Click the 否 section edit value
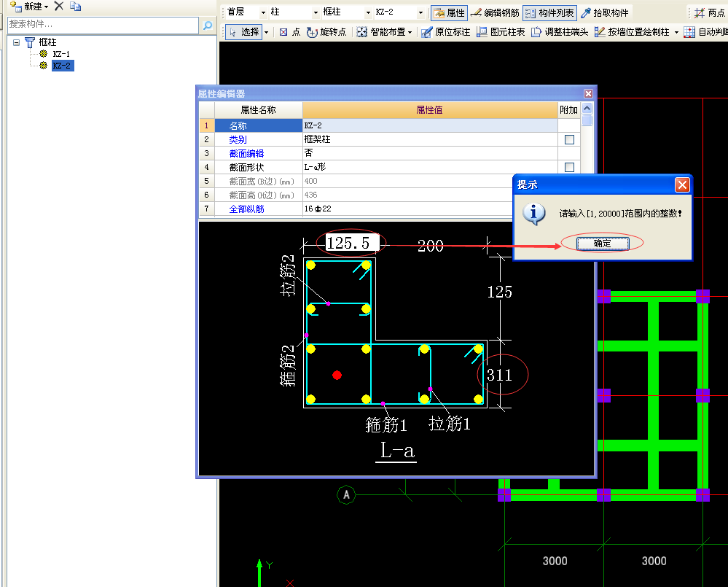This screenshot has width=728, height=587. (430, 153)
